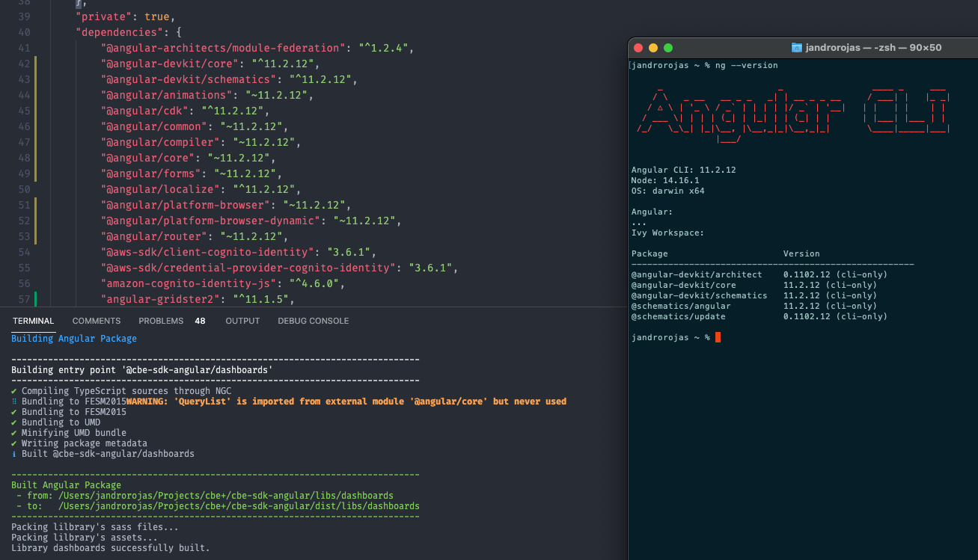This screenshot has width=978, height=560.
Task: Click the checkmark icon next to "Bundling to UMD"
Action: point(14,422)
